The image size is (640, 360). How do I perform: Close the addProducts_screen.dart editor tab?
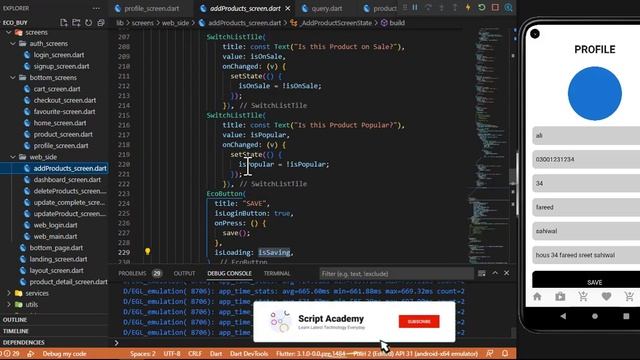click(288, 8)
